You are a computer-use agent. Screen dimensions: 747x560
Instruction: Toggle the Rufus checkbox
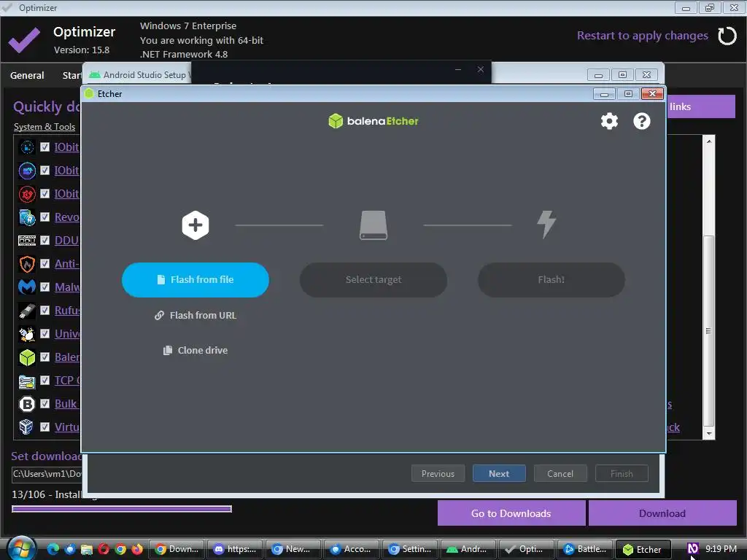(44, 310)
